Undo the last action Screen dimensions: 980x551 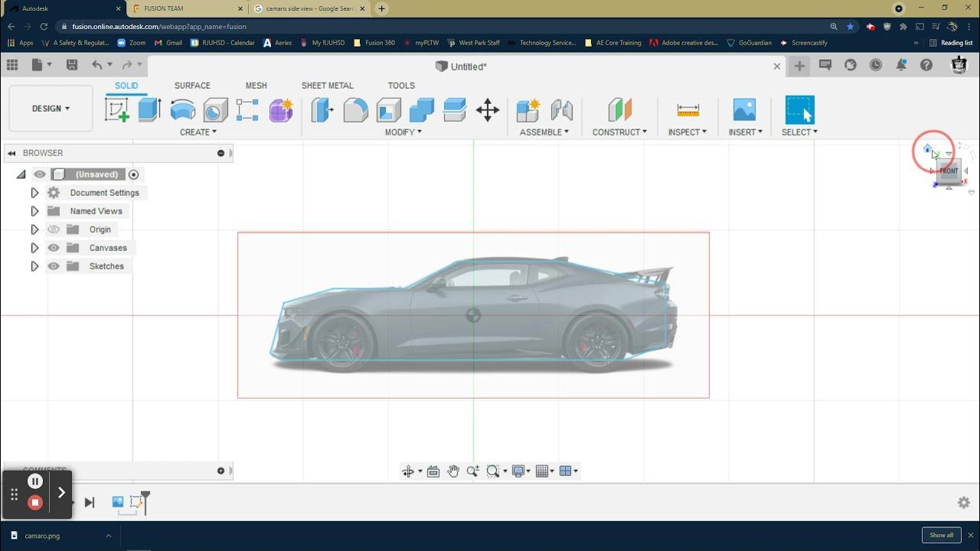[x=97, y=65]
